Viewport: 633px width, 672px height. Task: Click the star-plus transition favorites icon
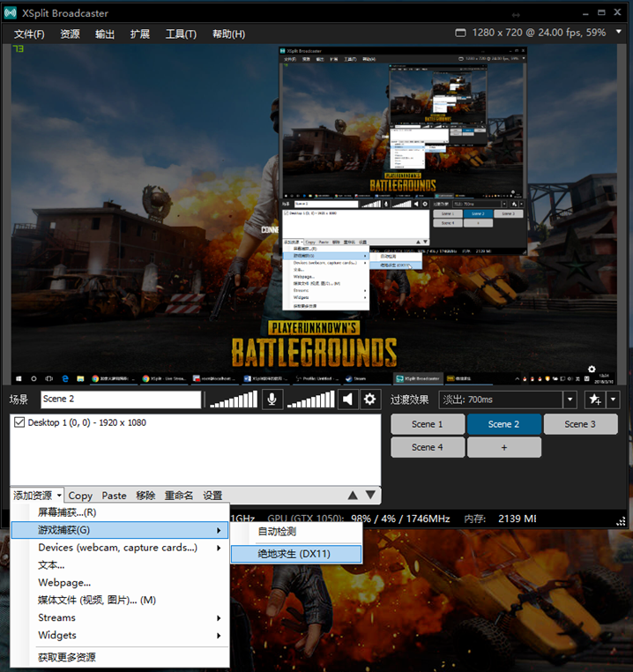click(595, 399)
